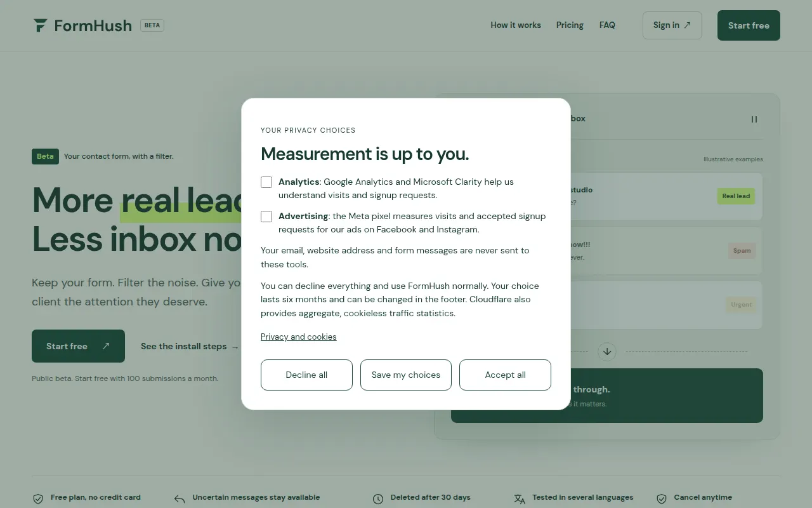Click the Measurement is up to you heading
The width and height of the screenshot is (812, 508).
[x=365, y=154]
